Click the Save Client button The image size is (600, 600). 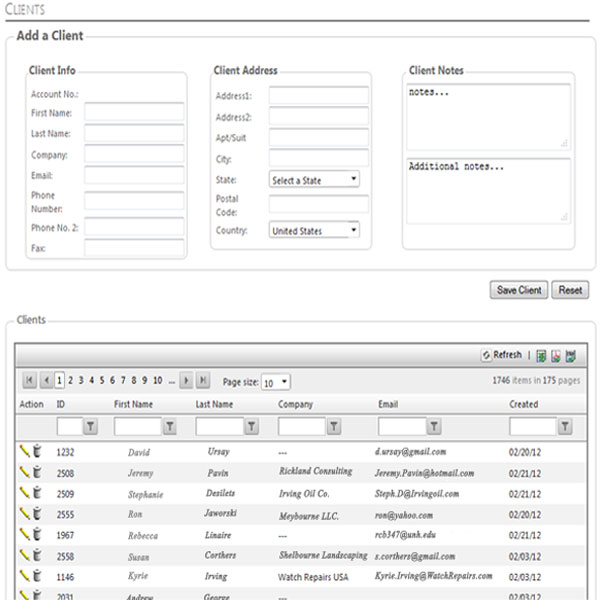pyautogui.click(x=519, y=290)
